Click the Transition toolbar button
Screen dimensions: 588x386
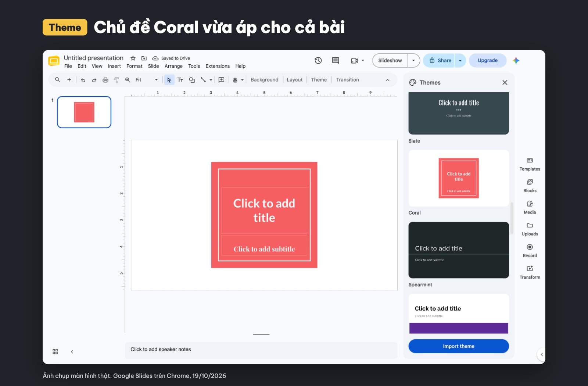(x=347, y=80)
